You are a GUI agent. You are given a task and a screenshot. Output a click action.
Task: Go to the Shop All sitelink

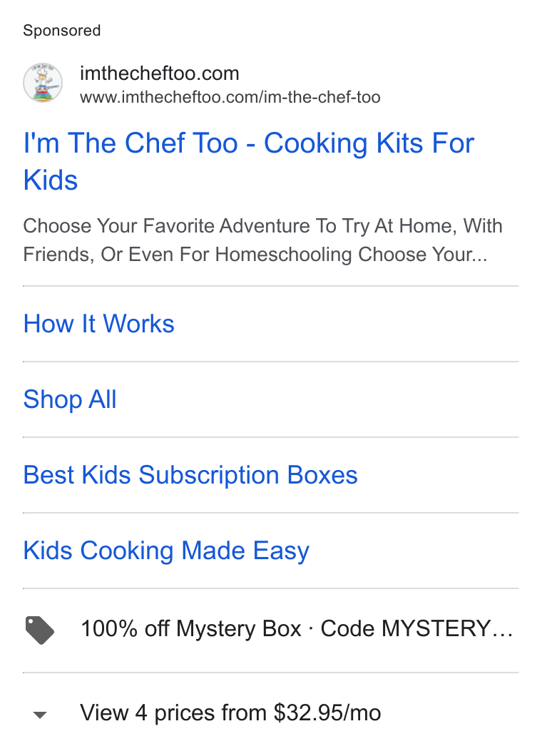70,399
